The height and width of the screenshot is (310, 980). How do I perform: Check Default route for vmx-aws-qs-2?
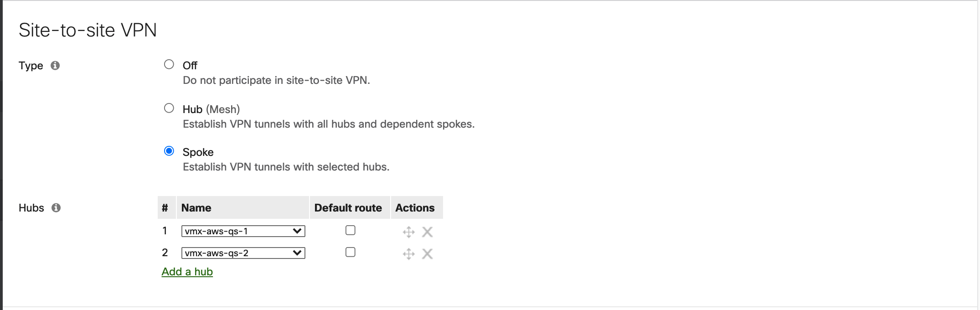click(350, 252)
